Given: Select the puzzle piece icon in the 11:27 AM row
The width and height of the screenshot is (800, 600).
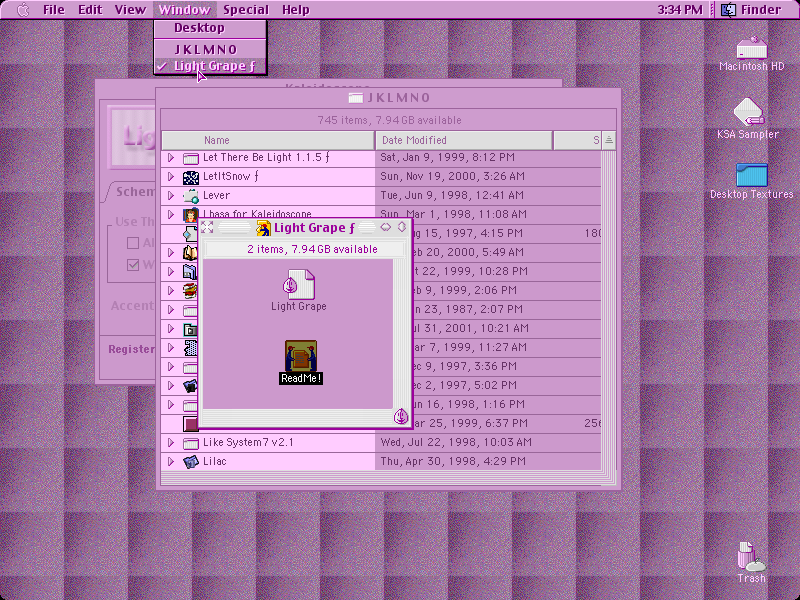Looking at the screenshot, I should click(190, 348).
